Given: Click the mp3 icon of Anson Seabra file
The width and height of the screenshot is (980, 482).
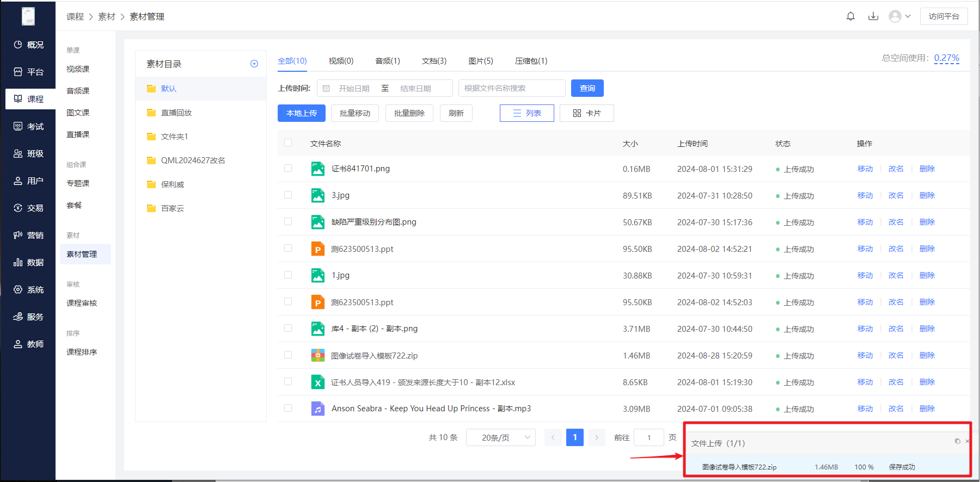Looking at the screenshot, I should point(318,409).
